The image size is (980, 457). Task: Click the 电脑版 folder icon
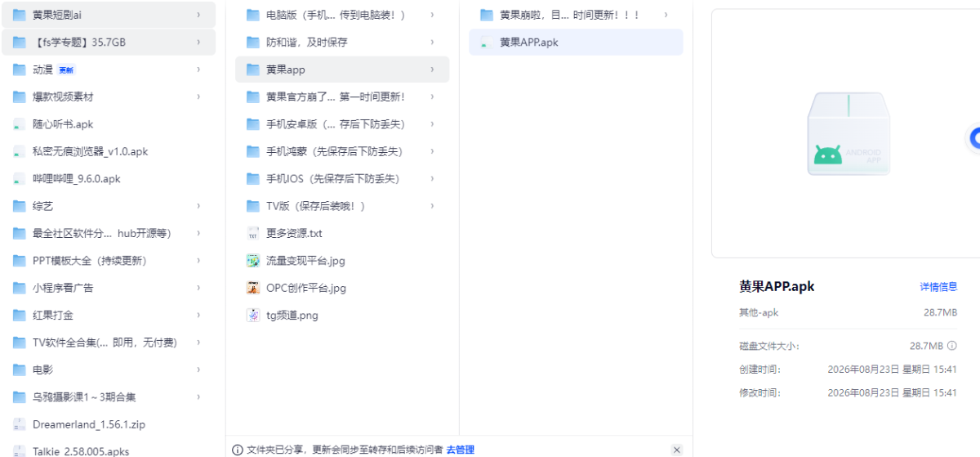[x=252, y=15]
